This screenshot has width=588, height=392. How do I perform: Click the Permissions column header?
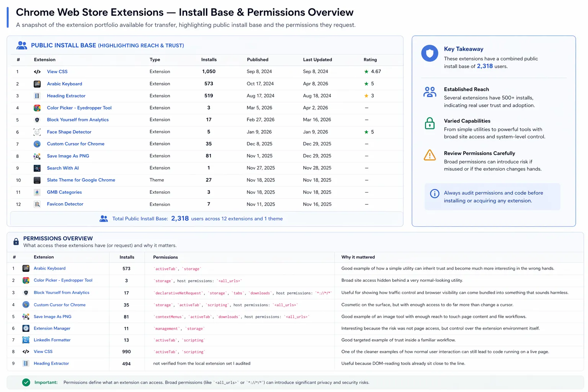click(x=165, y=257)
